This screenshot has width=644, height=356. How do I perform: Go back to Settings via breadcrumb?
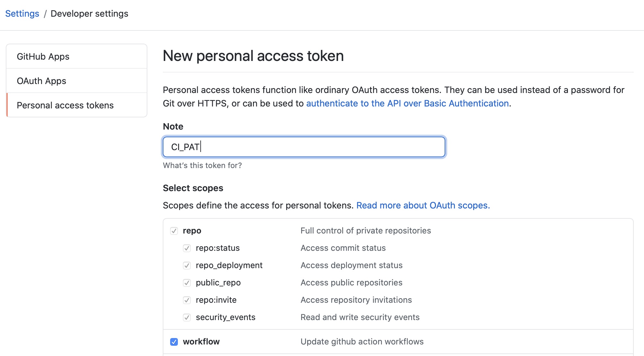[x=22, y=13]
